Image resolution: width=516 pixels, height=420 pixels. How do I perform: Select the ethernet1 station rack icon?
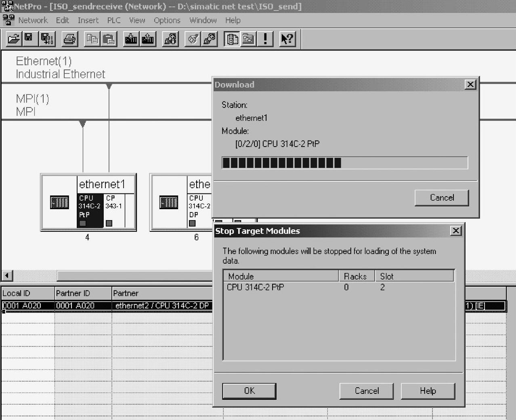tap(59, 202)
